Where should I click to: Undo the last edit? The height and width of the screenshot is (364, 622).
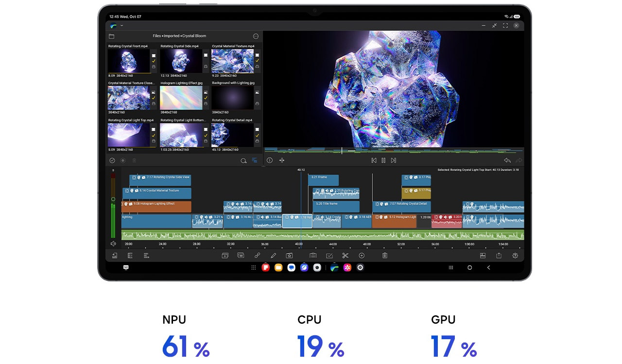point(507,160)
